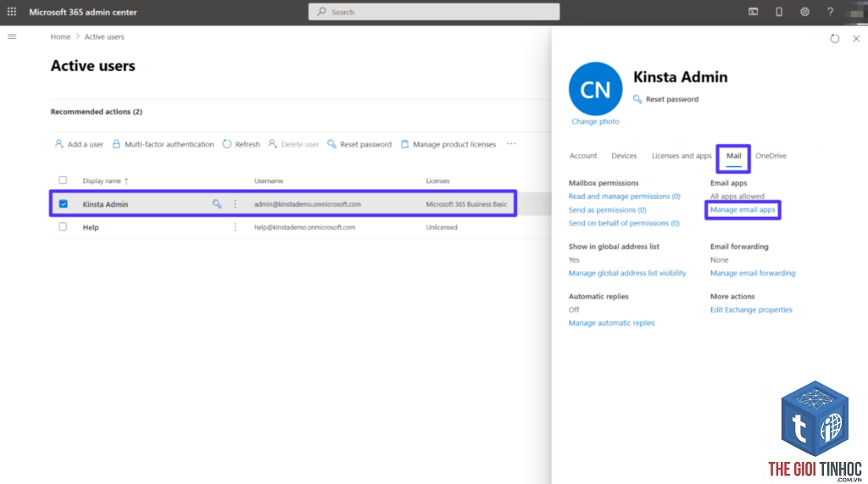The width and height of the screenshot is (868, 484).
Task: Click help@kinstademo.onmicrosoft.com username
Action: coord(304,227)
